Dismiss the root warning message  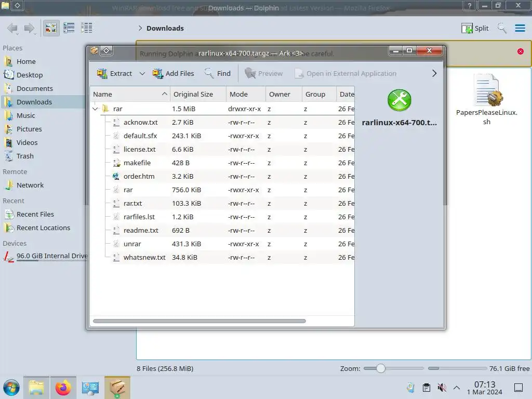click(x=521, y=51)
